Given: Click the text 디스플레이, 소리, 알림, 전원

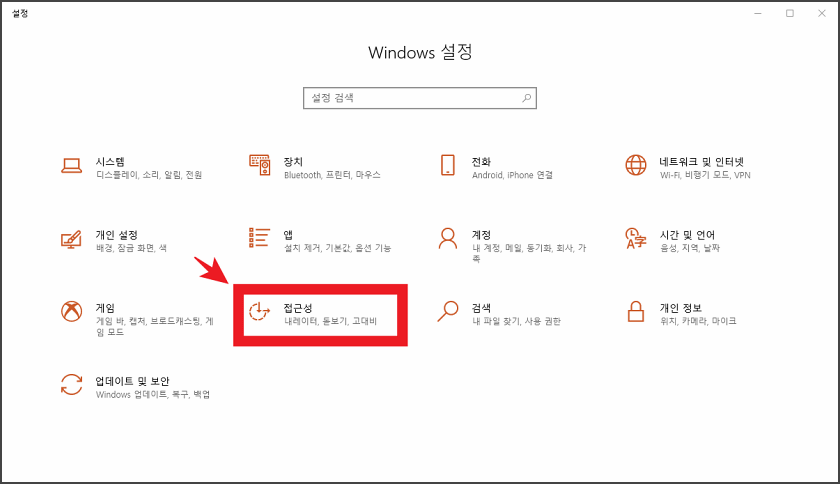Looking at the screenshot, I should [149, 175].
